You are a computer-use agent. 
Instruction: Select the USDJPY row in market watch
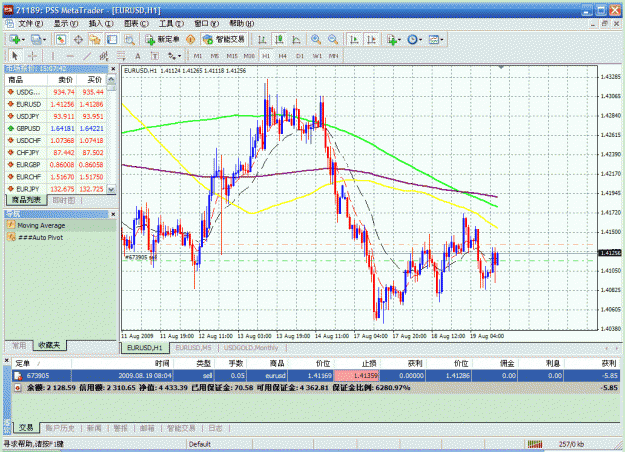pos(55,116)
